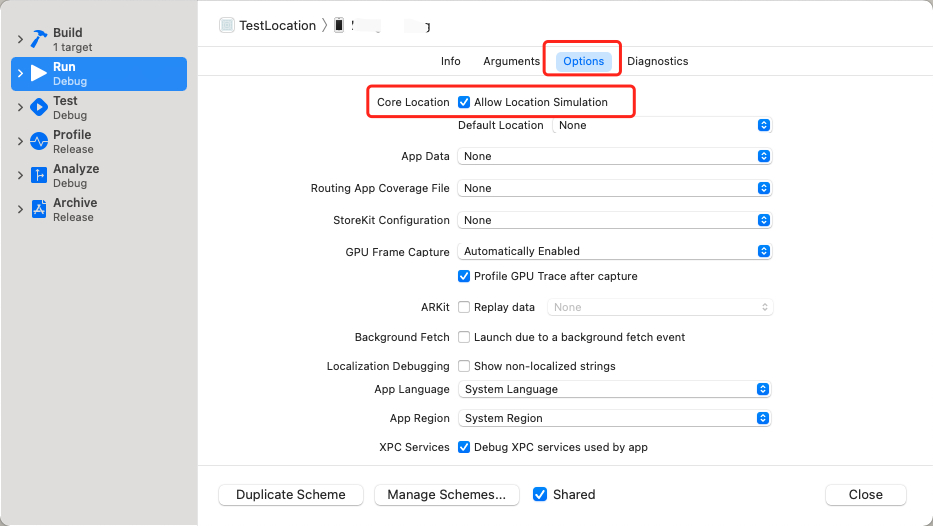
Task: Click the TestLocation scheme icon in breadcrumb
Action: pos(227,25)
